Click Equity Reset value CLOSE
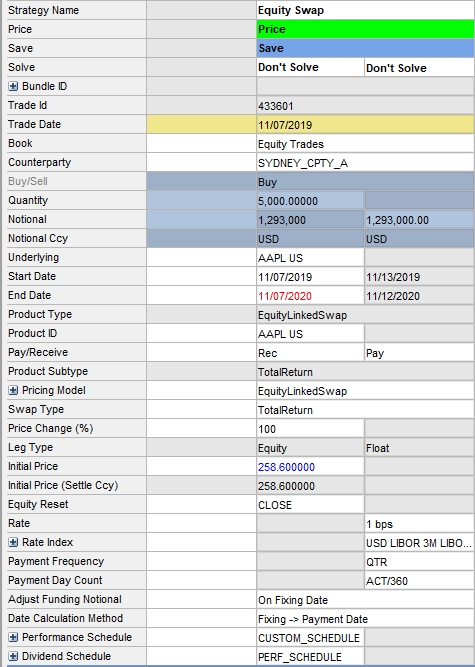Screen dimensions: 475x667 pyautogui.click(x=310, y=505)
